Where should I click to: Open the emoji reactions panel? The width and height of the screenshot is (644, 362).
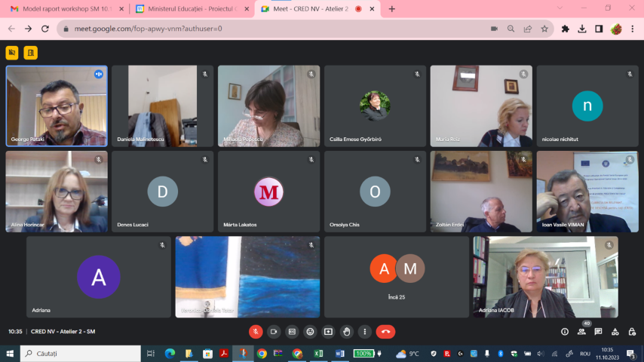[310, 332]
